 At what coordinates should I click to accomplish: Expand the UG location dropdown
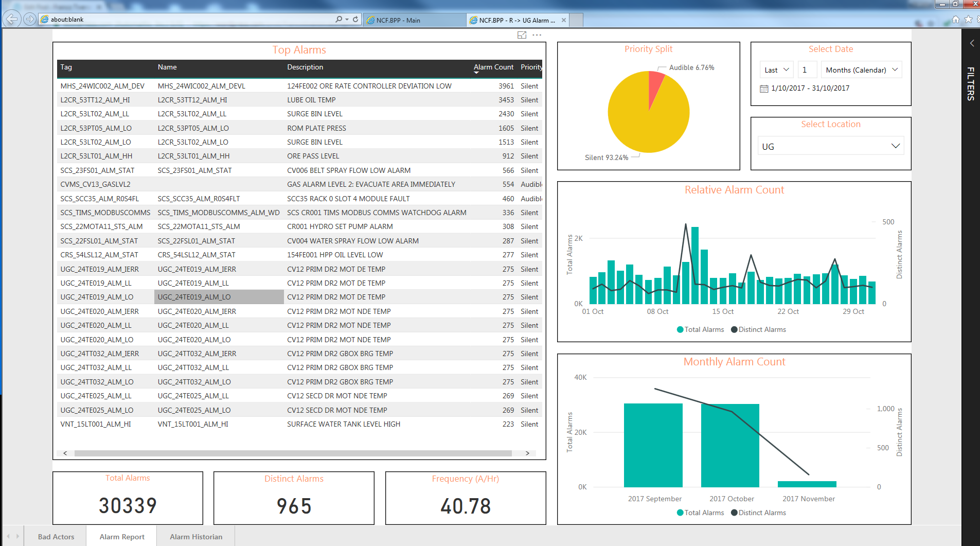coord(831,146)
